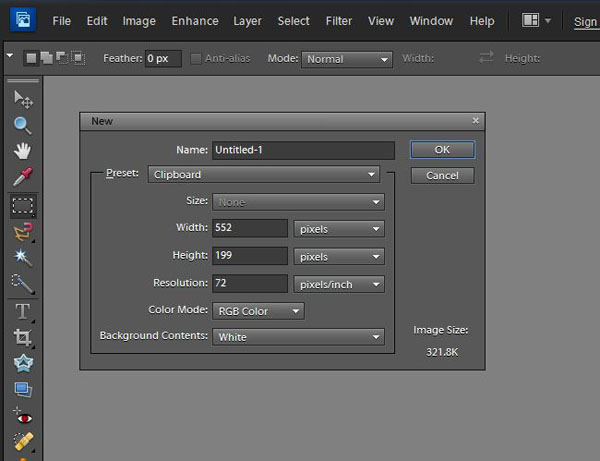600x461 pixels.
Task: Select the Magic Wand tool
Action: point(22,257)
